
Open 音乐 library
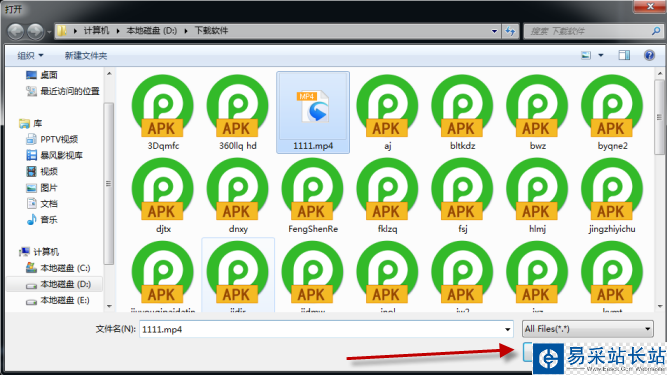pos(42,220)
